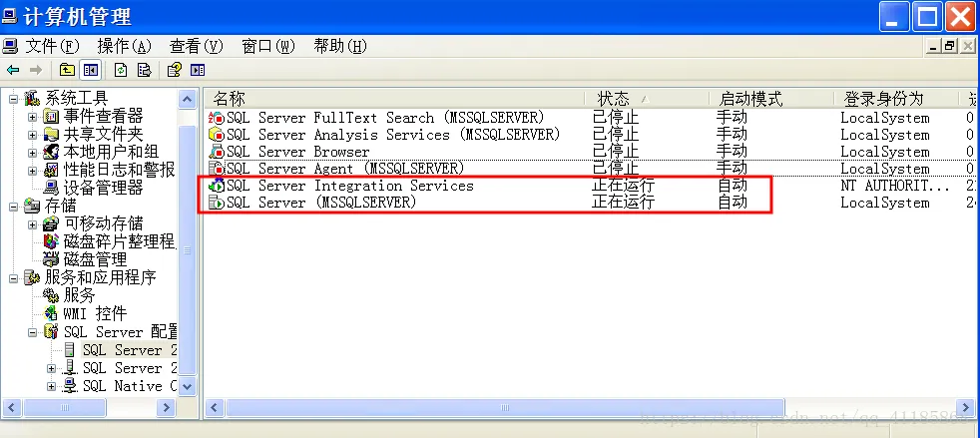Image resolution: width=980 pixels, height=438 pixels.
Task: Click the SQL Server FullText Search service icon
Action: click(217, 118)
